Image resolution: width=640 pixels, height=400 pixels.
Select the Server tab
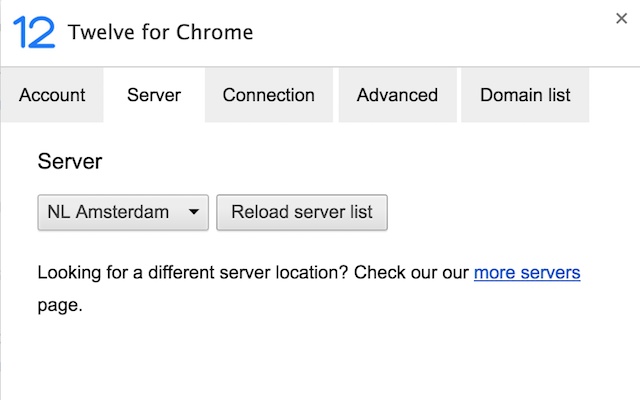coord(154,95)
